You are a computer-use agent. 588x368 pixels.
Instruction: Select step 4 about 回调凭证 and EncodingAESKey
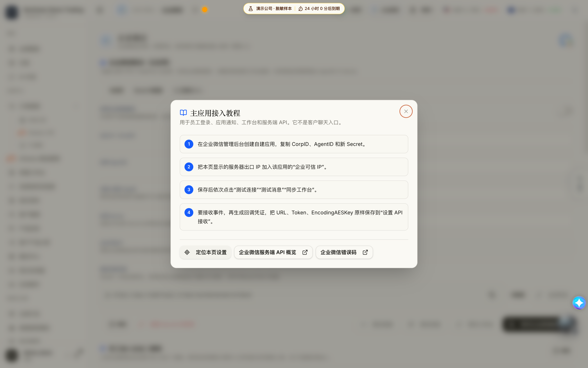tap(294, 217)
